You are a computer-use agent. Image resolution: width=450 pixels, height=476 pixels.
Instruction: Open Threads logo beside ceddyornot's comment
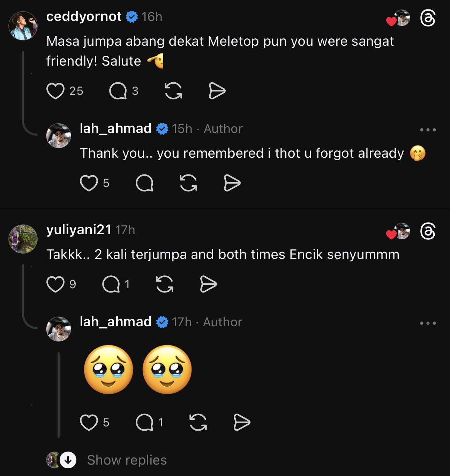[x=428, y=18]
